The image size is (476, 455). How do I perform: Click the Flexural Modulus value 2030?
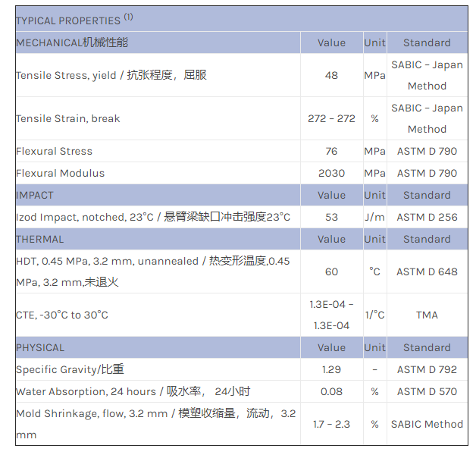pos(331,173)
